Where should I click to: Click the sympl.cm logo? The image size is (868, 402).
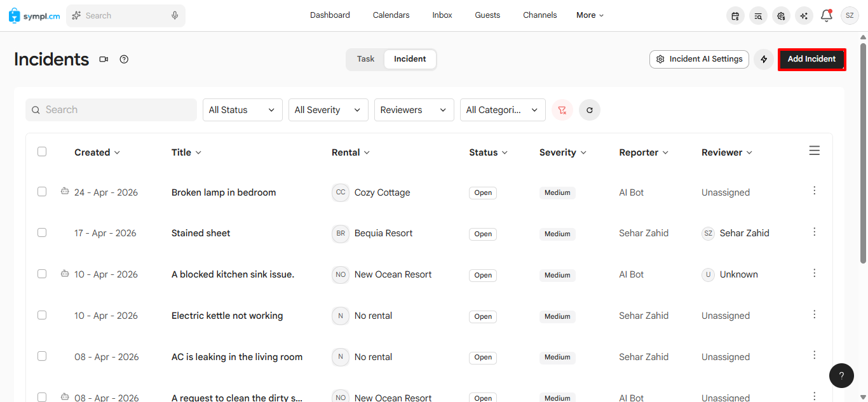point(35,15)
